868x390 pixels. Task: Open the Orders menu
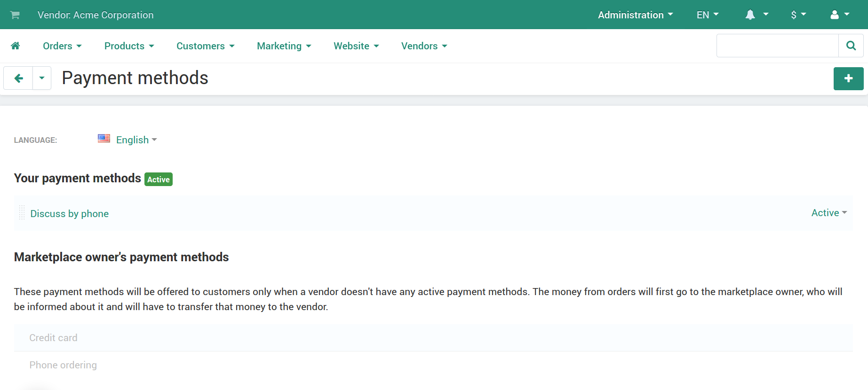point(62,46)
